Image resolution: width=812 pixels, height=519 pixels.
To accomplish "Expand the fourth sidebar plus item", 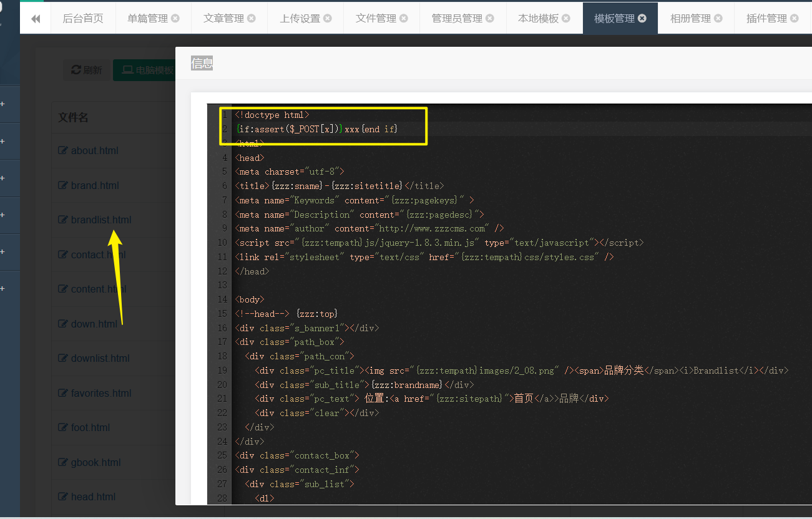I will click(2, 215).
